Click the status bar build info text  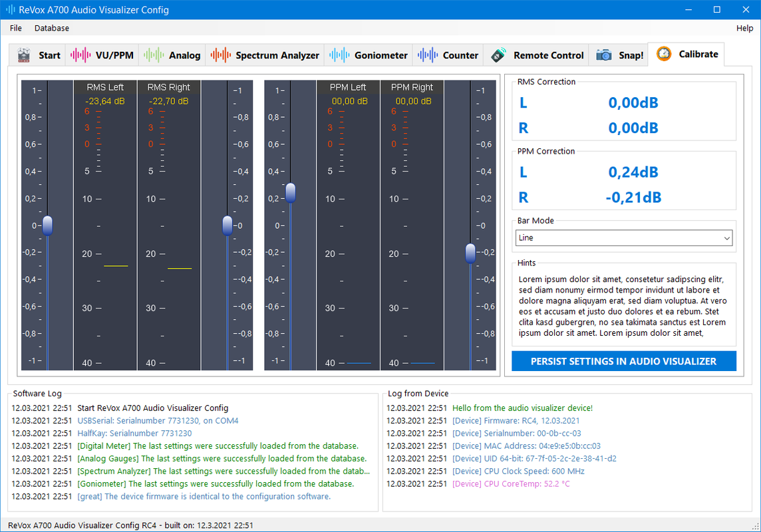130,525
